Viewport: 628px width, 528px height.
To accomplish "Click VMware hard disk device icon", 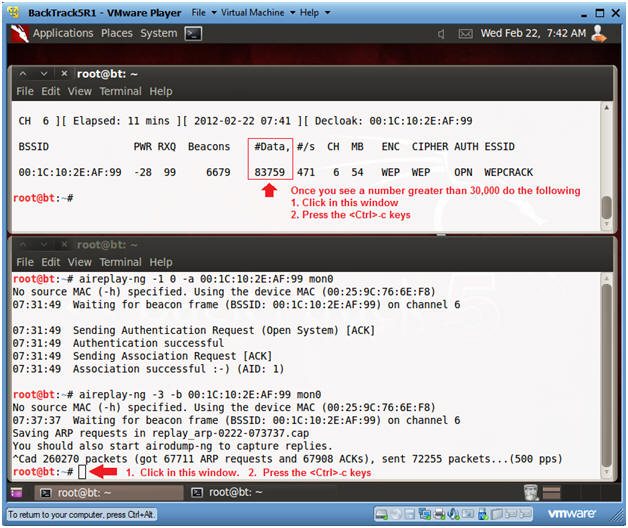I will pos(382,514).
